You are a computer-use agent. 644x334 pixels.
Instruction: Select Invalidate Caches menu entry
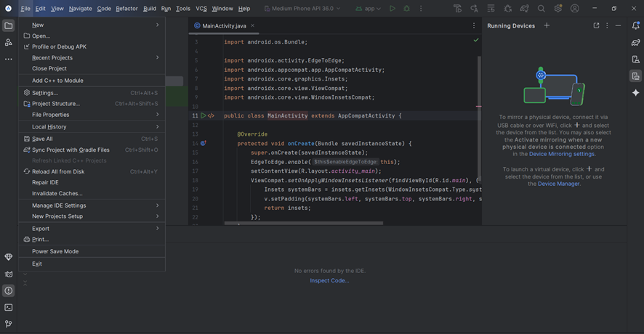click(57, 194)
